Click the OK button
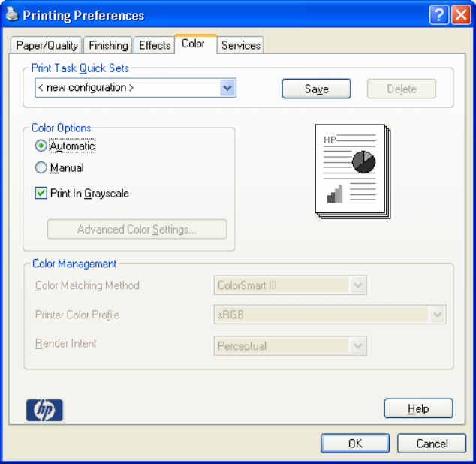Viewport: 476px width, 464px height. (355, 444)
